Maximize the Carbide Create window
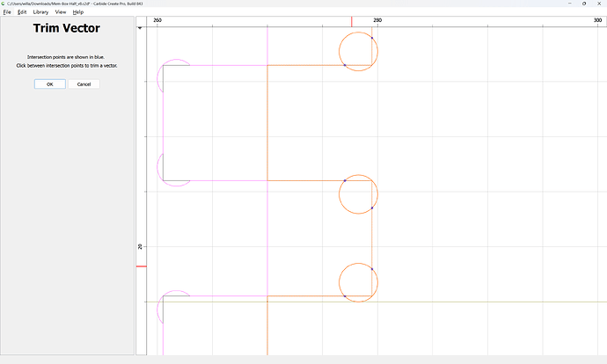Screen dimensions: 607x364 [584, 4]
